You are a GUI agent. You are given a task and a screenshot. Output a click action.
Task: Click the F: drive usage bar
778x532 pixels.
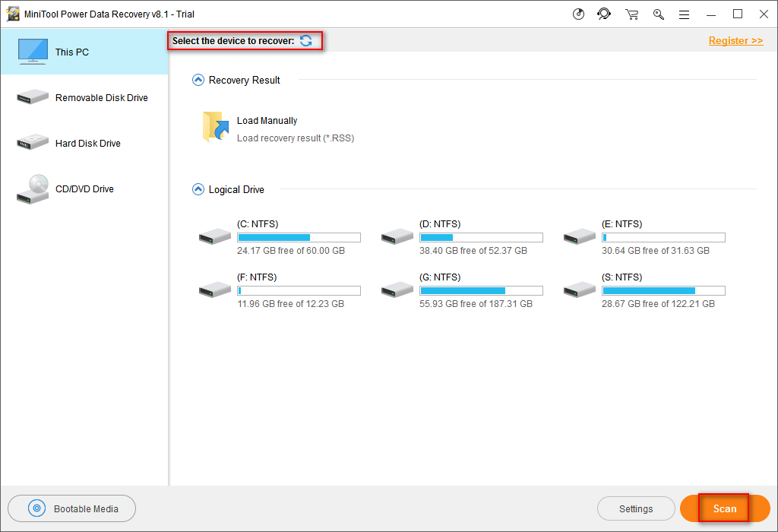[299, 291]
